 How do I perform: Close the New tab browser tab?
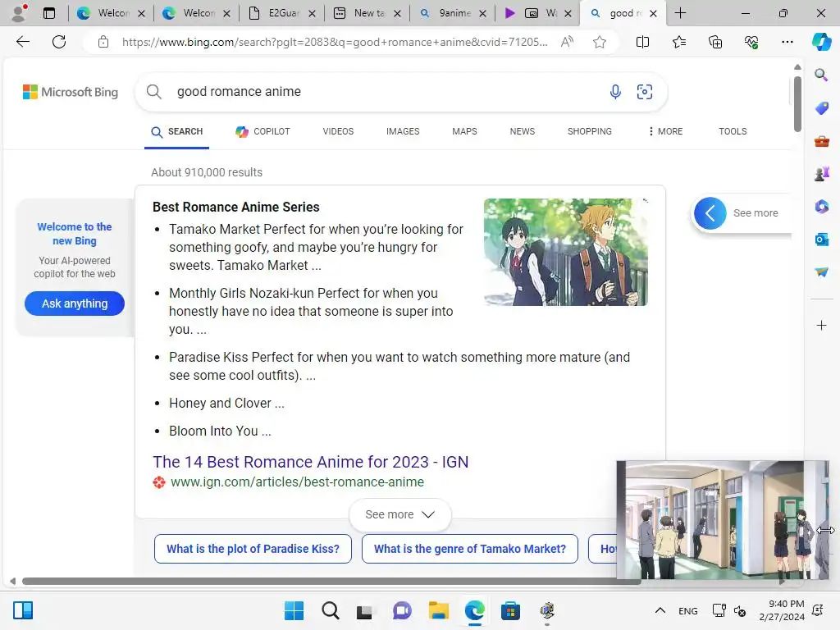pyautogui.click(x=397, y=13)
